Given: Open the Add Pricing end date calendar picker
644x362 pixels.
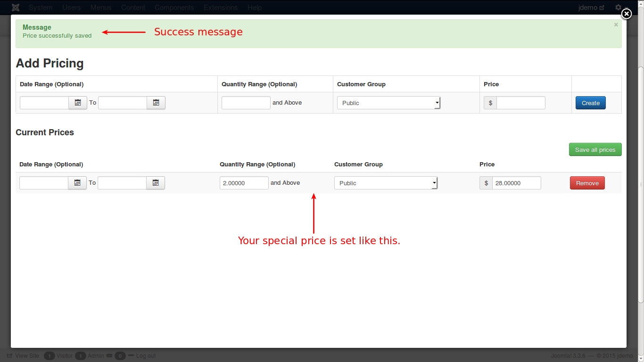Looking at the screenshot, I should click(x=156, y=103).
